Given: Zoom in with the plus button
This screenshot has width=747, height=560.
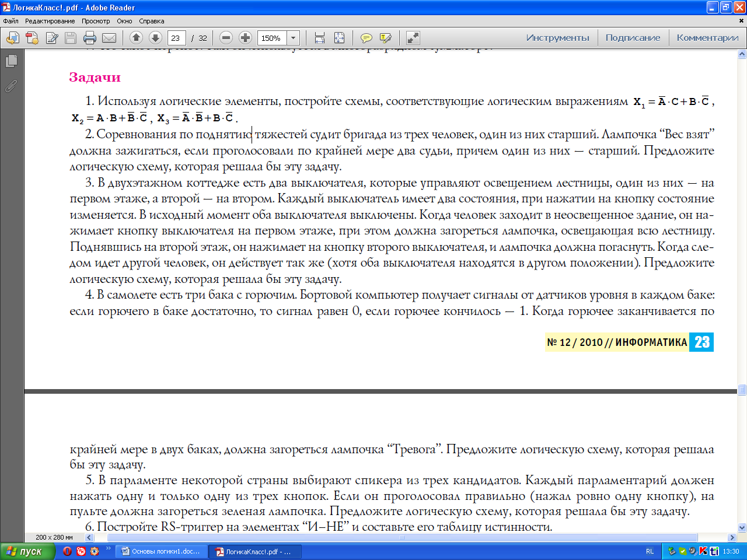Looking at the screenshot, I should 246,38.
